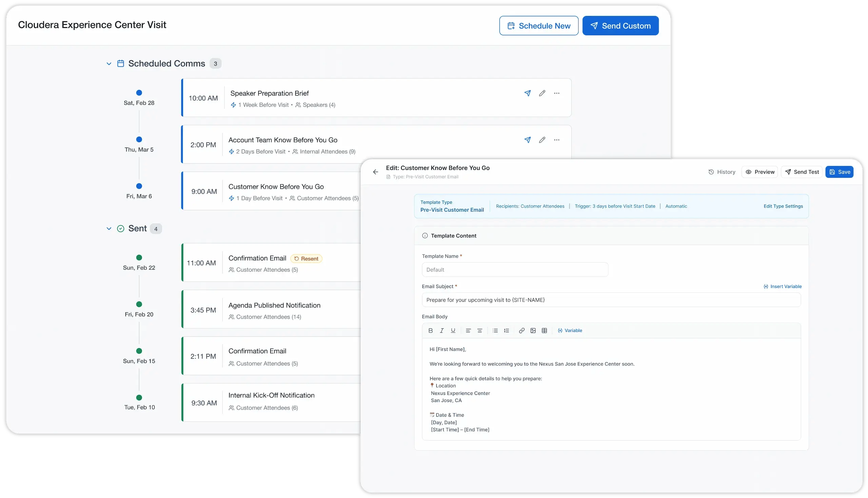Image resolution: width=868 pixels, height=498 pixels.
Task: Click the 'Customer Attendees (14)' recipients label
Action: pos(269,317)
